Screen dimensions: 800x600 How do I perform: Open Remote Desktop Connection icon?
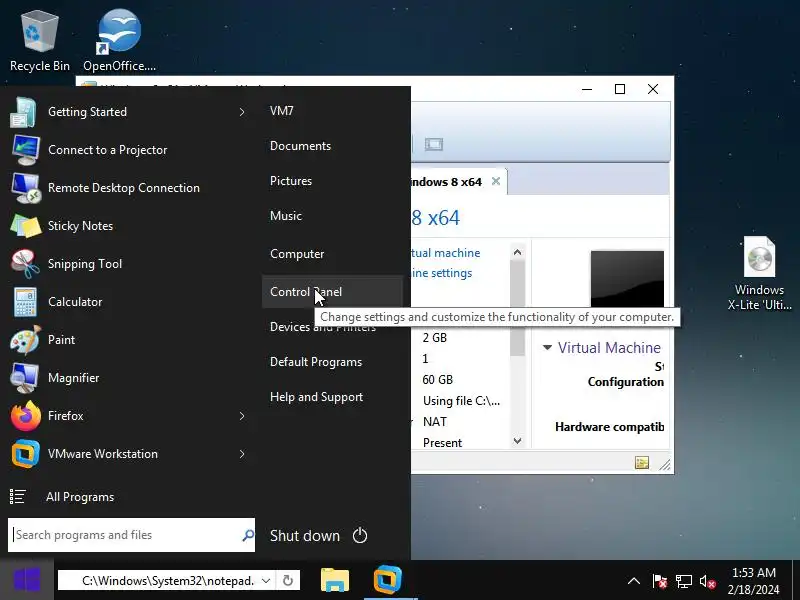pos(26,188)
